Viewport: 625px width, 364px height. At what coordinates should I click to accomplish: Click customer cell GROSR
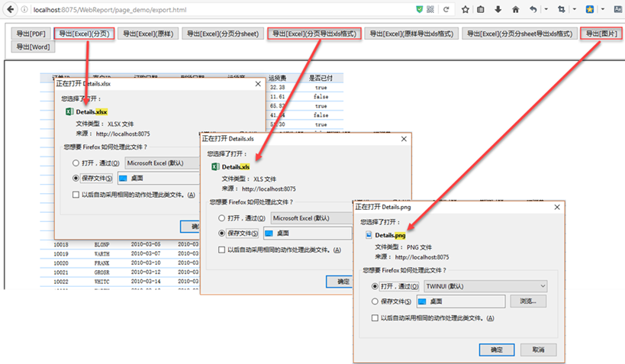coord(101,272)
